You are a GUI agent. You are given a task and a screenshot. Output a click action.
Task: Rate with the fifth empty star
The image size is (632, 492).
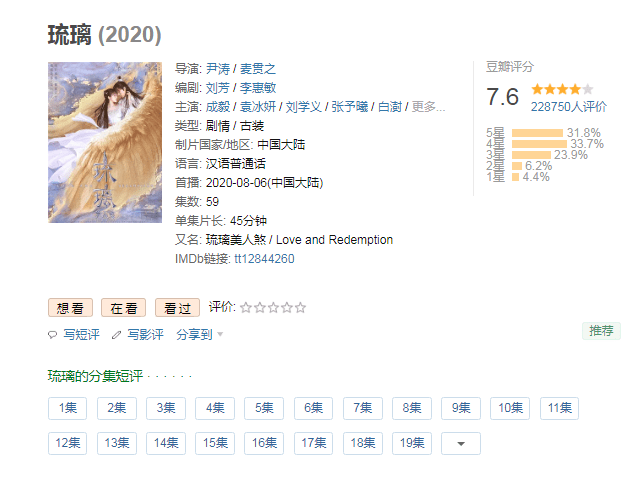pos(300,308)
